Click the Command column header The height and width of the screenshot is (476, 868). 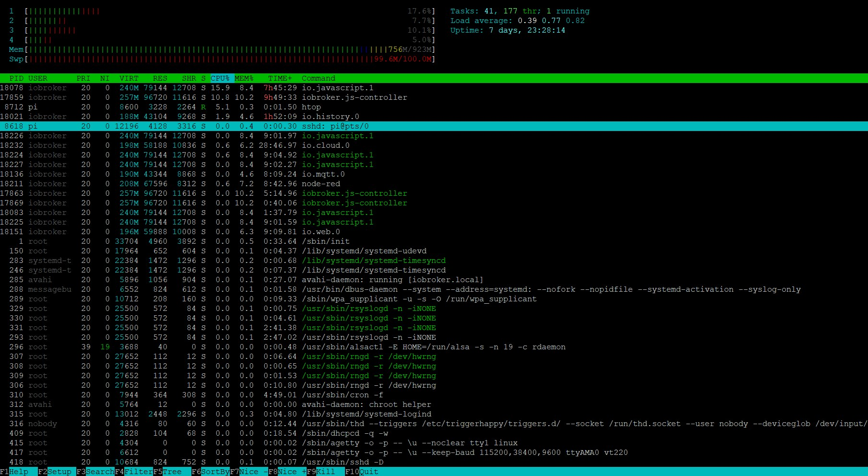319,78
